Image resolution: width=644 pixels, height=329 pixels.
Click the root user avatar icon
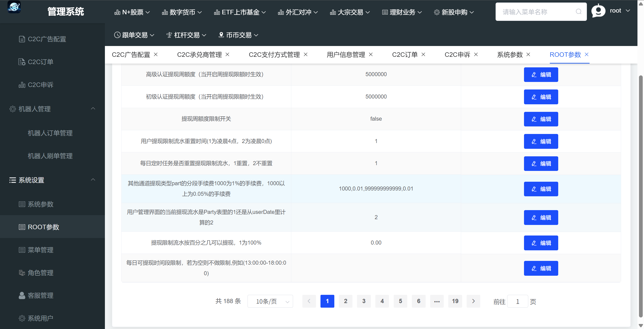click(598, 11)
